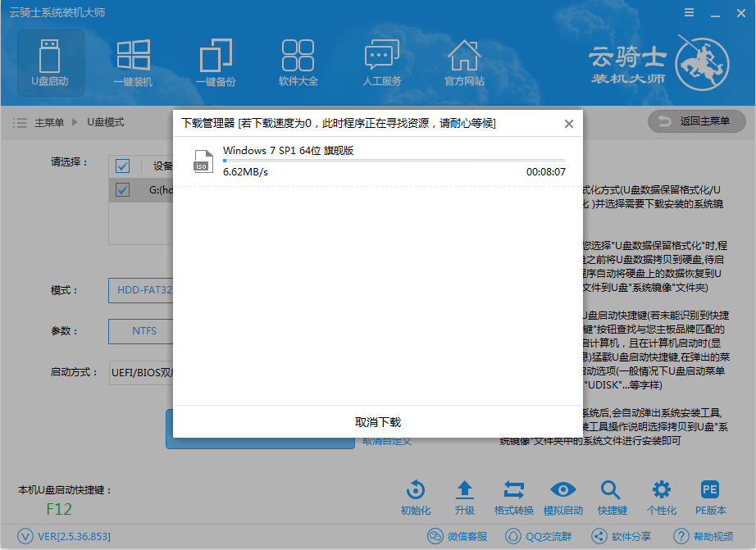Launch 模拟启动 simulated boot
Viewport: 756px width, 550px height.
tap(563, 496)
